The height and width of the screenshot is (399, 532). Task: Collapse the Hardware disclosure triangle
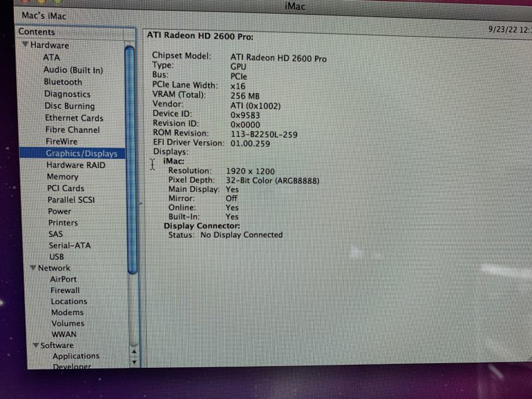click(x=25, y=44)
